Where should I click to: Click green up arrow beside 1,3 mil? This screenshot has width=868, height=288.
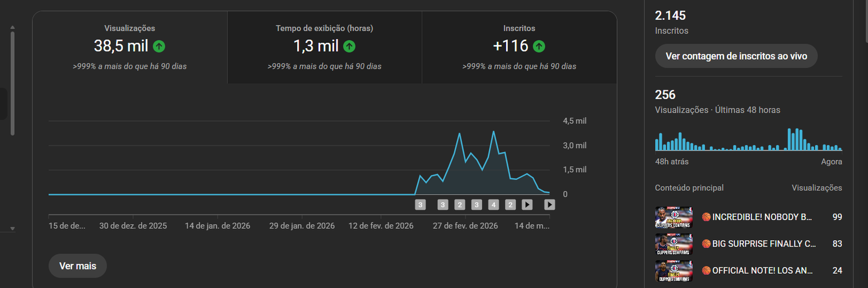(349, 47)
